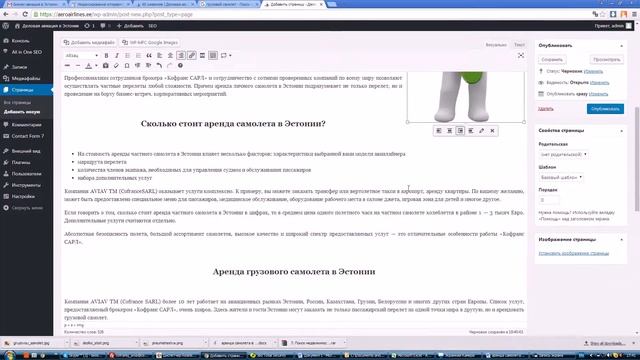Click Add Media button
This screenshot has width=640, height=360.
[x=89, y=42]
